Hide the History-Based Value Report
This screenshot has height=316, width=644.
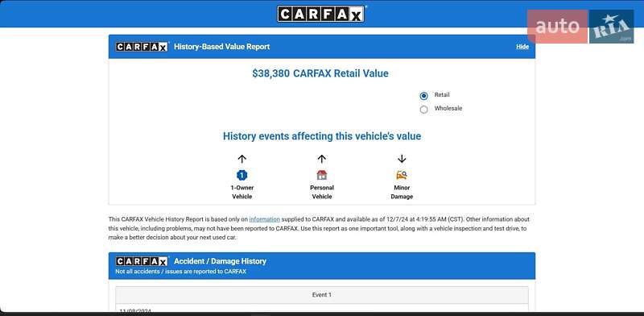522,47
